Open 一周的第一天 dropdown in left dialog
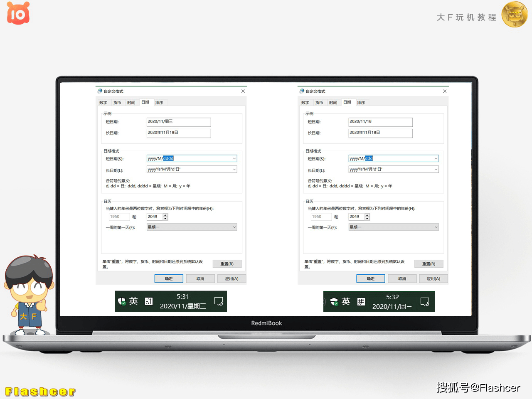This screenshot has height=399, width=532. tap(234, 227)
